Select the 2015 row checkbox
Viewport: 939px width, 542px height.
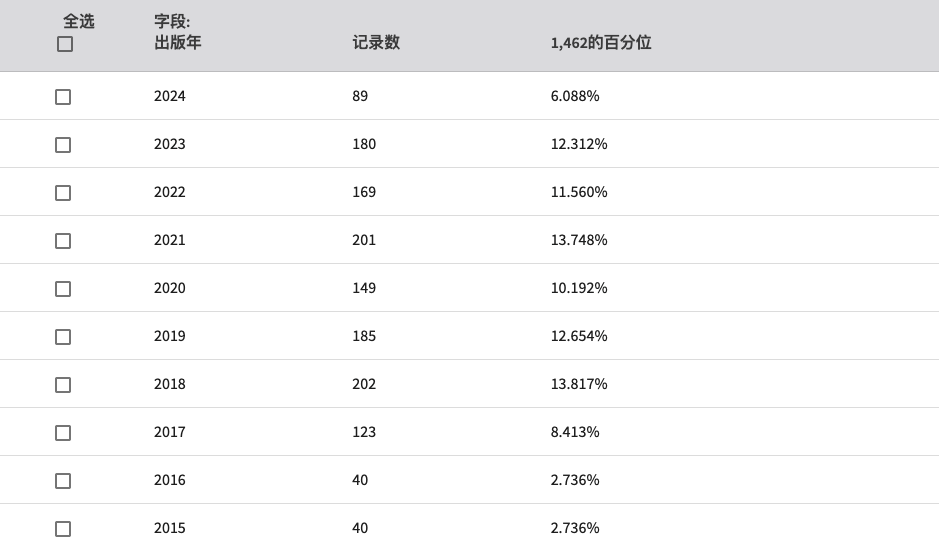(x=63, y=529)
